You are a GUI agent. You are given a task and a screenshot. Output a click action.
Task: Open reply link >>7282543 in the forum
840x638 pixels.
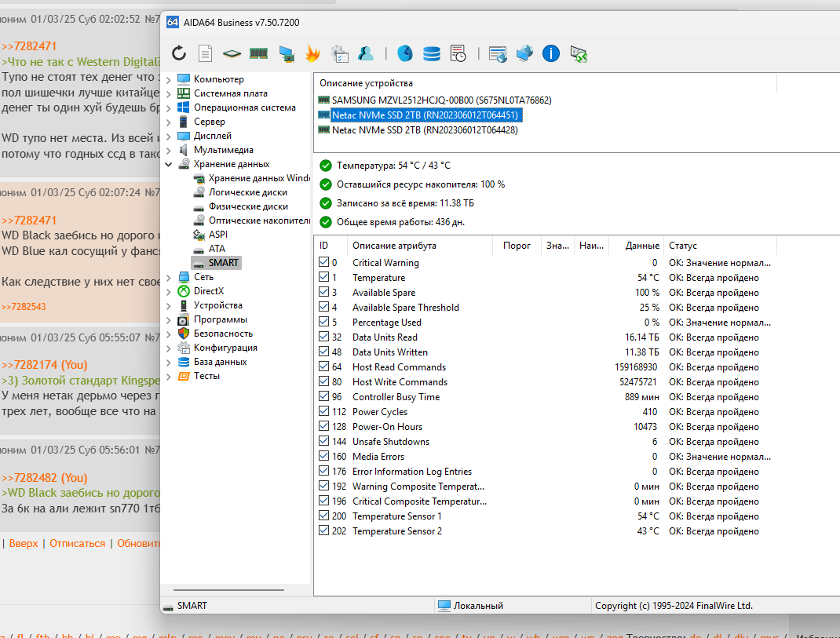pos(24,306)
